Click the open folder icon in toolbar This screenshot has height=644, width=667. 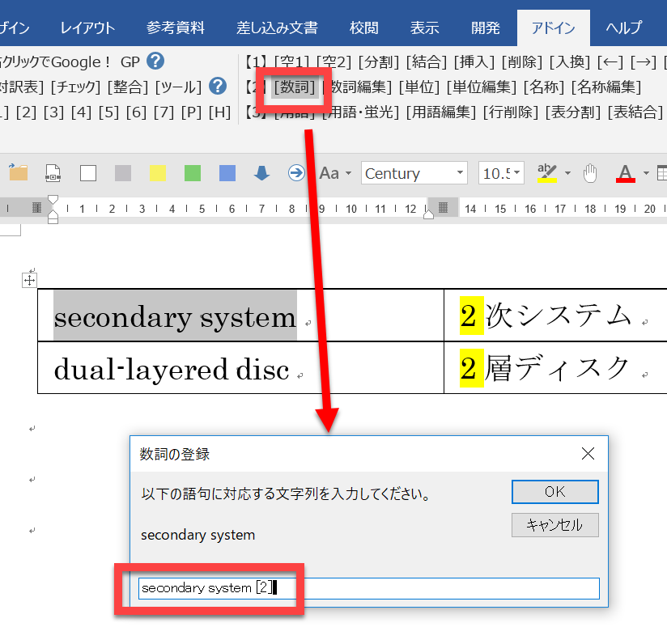pyautogui.click(x=18, y=172)
